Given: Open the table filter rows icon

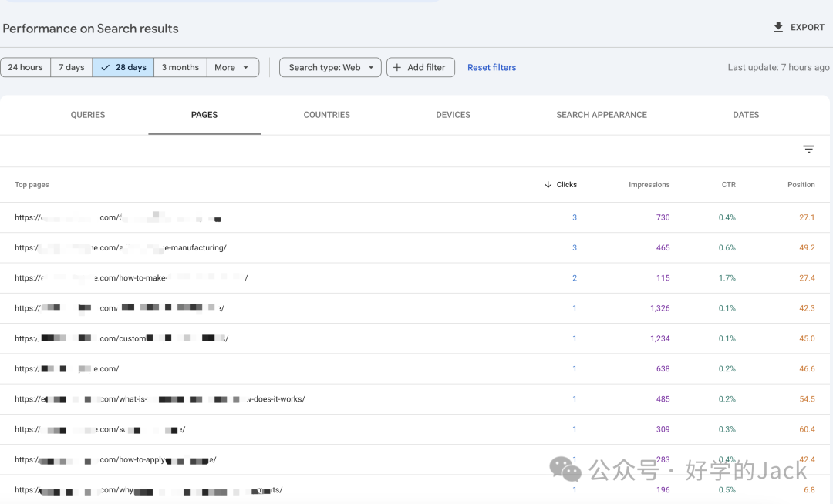Looking at the screenshot, I should (808, 150).
